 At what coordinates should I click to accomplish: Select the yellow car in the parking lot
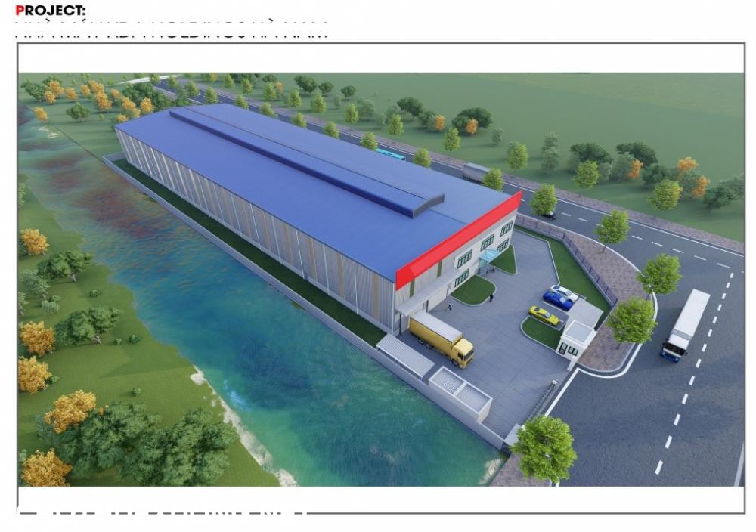coord(544,315)
